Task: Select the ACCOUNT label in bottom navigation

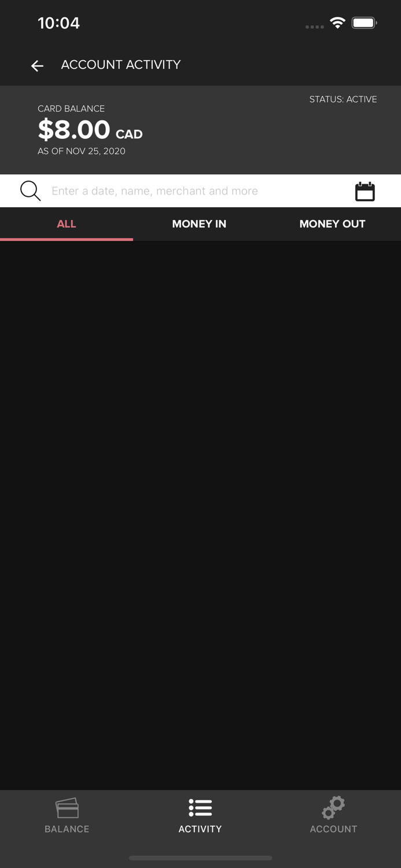Action: [x=333, y=829]
